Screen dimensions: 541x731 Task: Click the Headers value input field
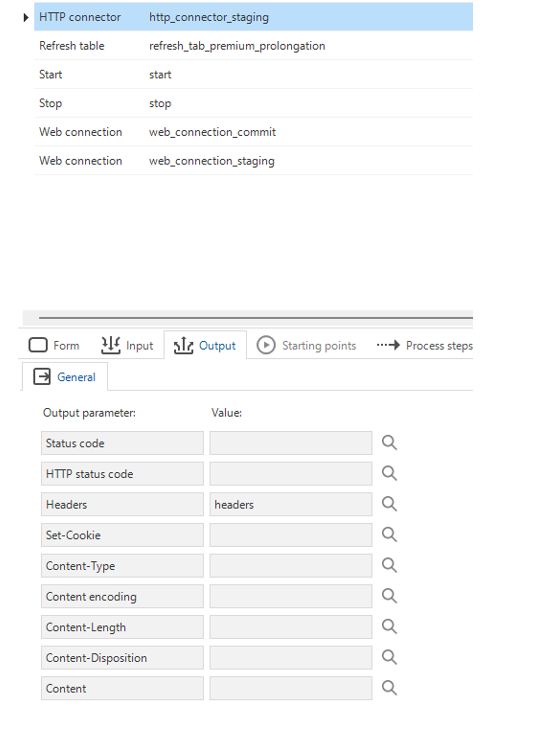pyautogui.click(x=291, y=504)
